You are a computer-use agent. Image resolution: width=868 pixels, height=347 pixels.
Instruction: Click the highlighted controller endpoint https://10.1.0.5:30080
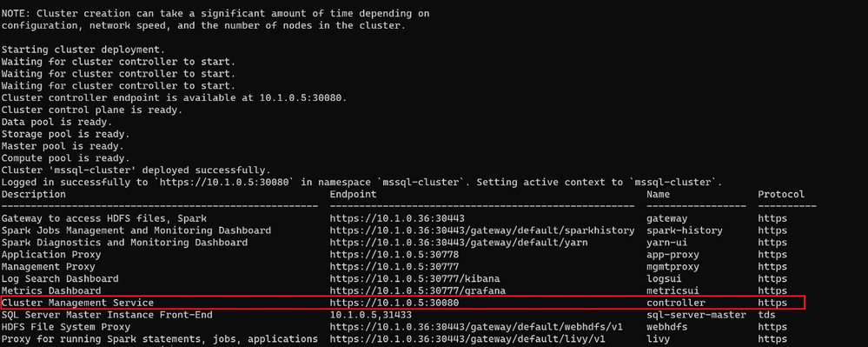click(x=394, y=304)
